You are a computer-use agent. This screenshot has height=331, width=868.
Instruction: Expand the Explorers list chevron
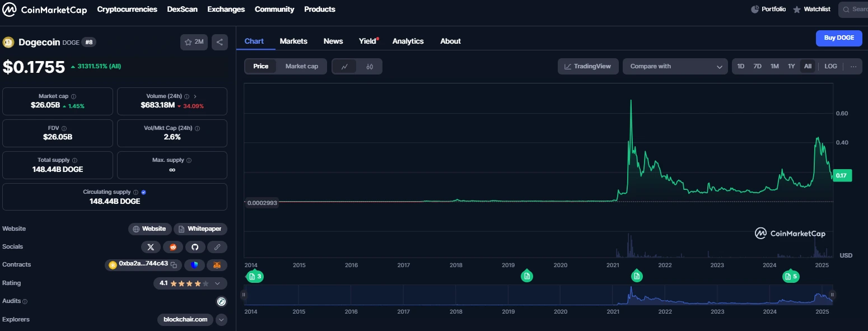point(221,319)
